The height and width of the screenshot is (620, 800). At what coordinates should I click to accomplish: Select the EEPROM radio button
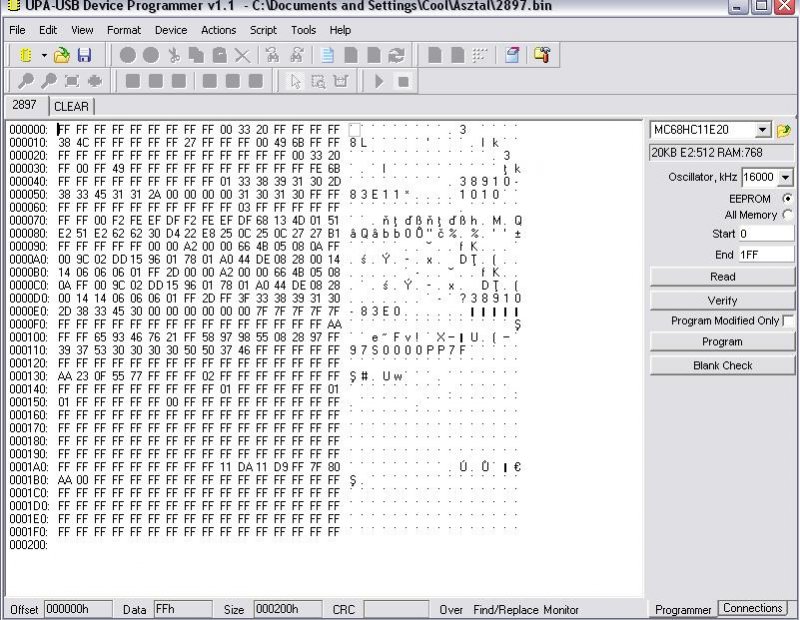[788, 199]
